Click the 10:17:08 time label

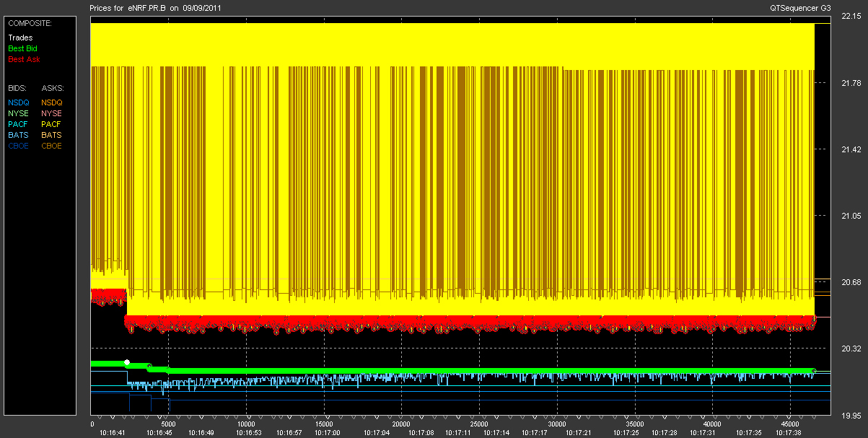click(x=421, y=433)
